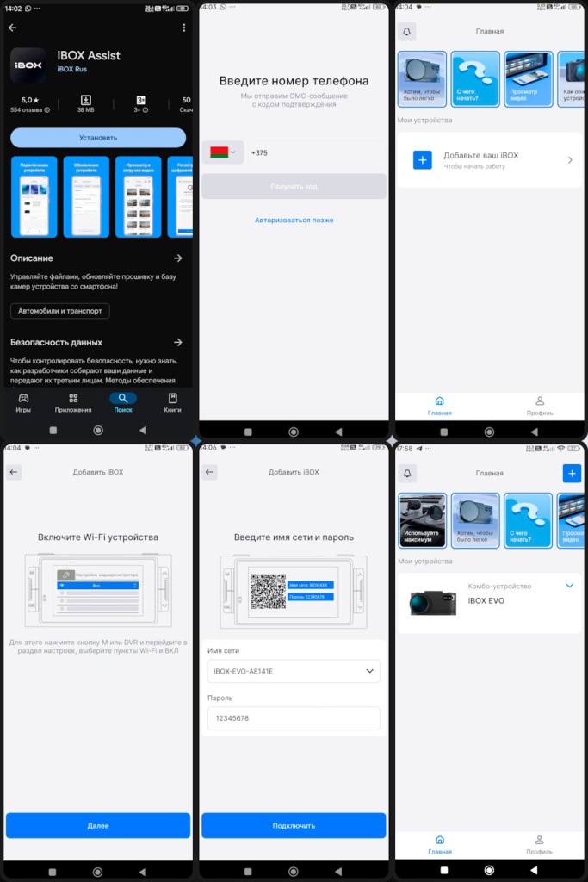This screenshot has width=588, height=882.
Task: Tap the iBOX EVO camera device image
Action: [x=433, y=602]
